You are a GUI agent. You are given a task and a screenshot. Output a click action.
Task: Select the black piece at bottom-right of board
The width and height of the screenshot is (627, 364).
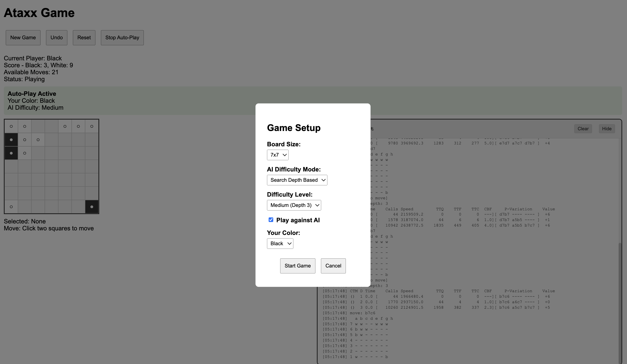[x=92, y=207]
